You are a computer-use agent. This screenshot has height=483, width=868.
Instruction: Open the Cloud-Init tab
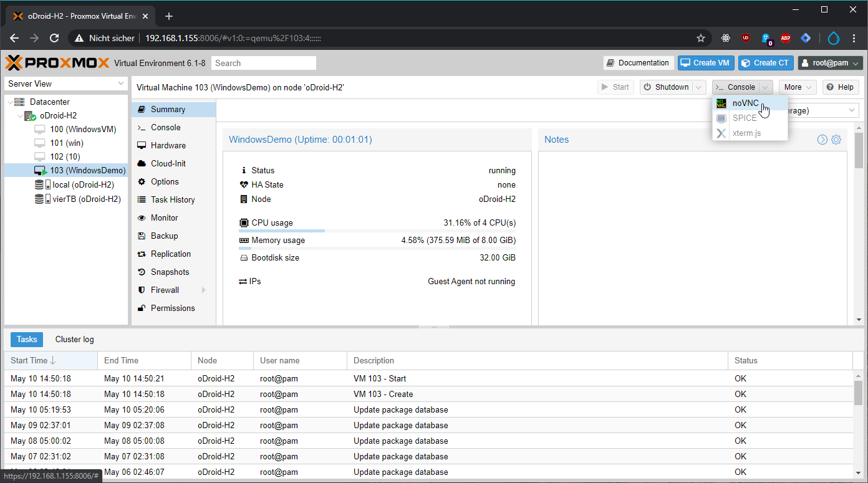(x=173, y=163)
